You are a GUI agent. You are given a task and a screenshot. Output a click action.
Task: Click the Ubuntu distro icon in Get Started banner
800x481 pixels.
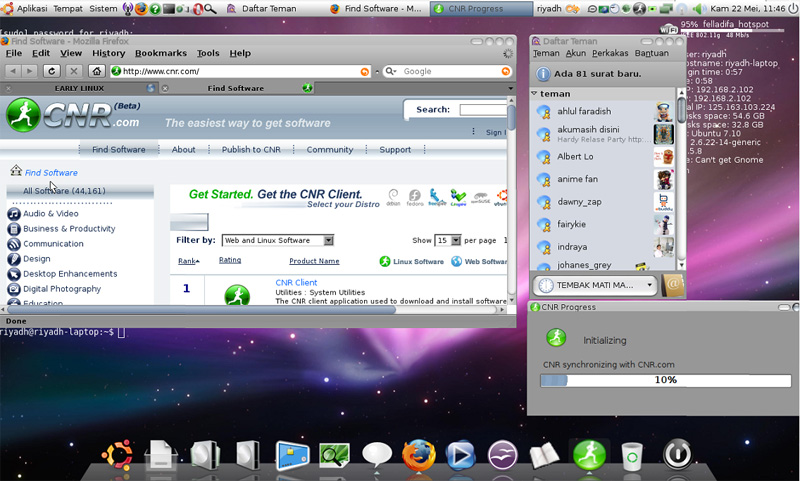pyautogui.click(x=502, y=196)
